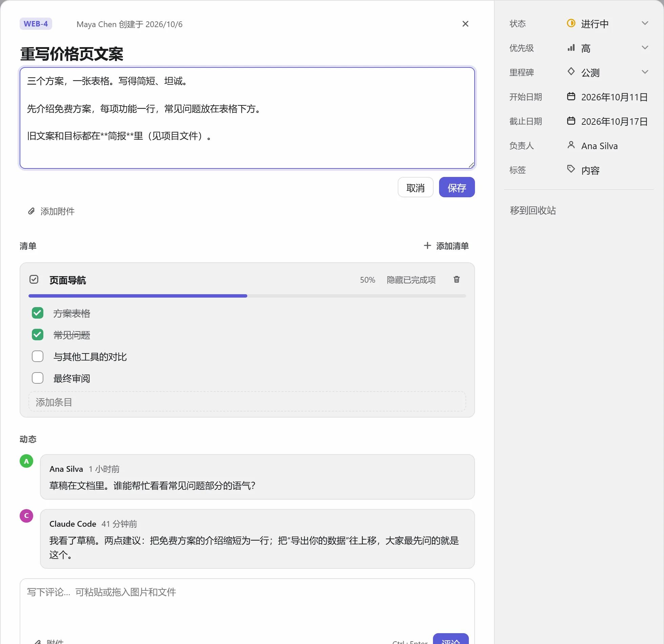The width and height of the screenshot is (664, 644).
Task: Focus the 添加条目 input field
Action: 247,402
